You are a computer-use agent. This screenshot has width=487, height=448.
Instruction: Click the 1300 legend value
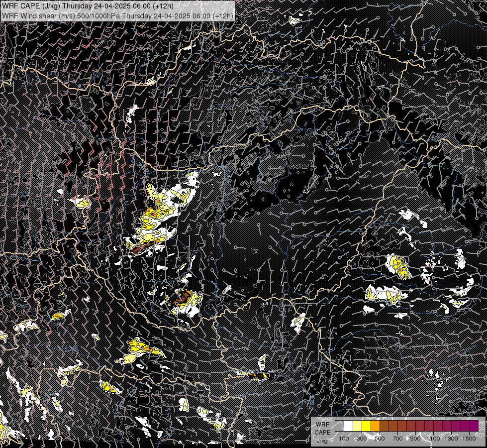(x=451, y=439)
